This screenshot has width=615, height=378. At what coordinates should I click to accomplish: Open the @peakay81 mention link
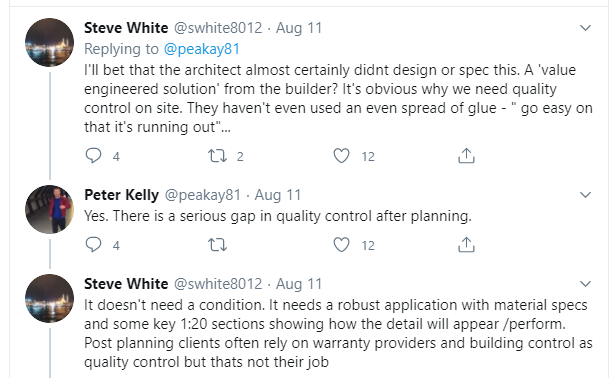202,49
